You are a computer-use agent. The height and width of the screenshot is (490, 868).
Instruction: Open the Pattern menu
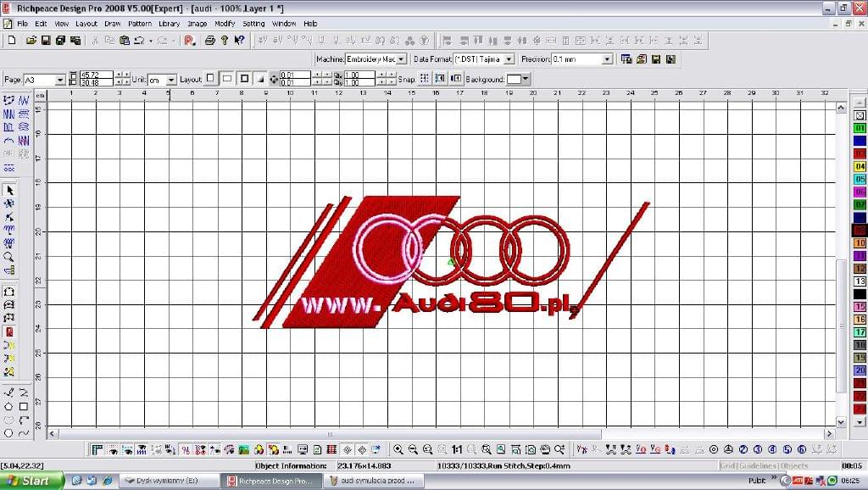click(x=140, y=24)
